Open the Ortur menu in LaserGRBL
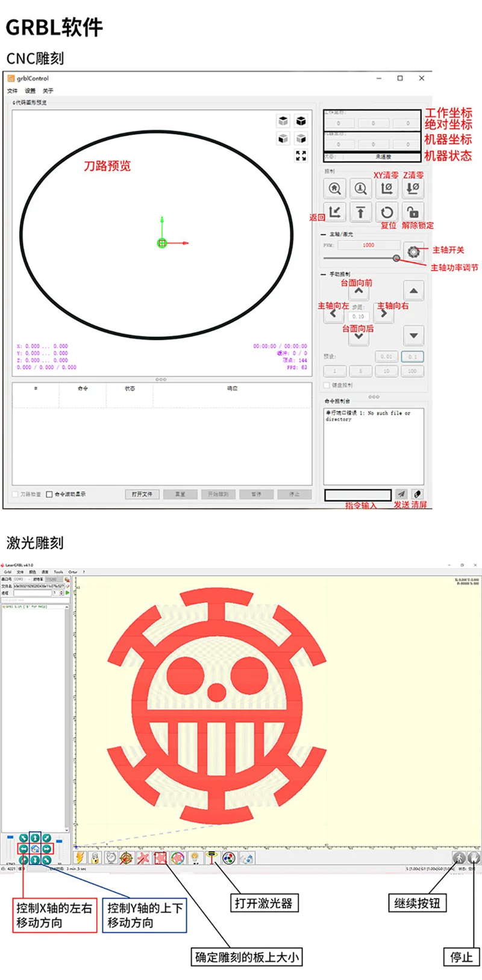Image resolution: width=482 pixels, height=980 pixels. point(72,572)
